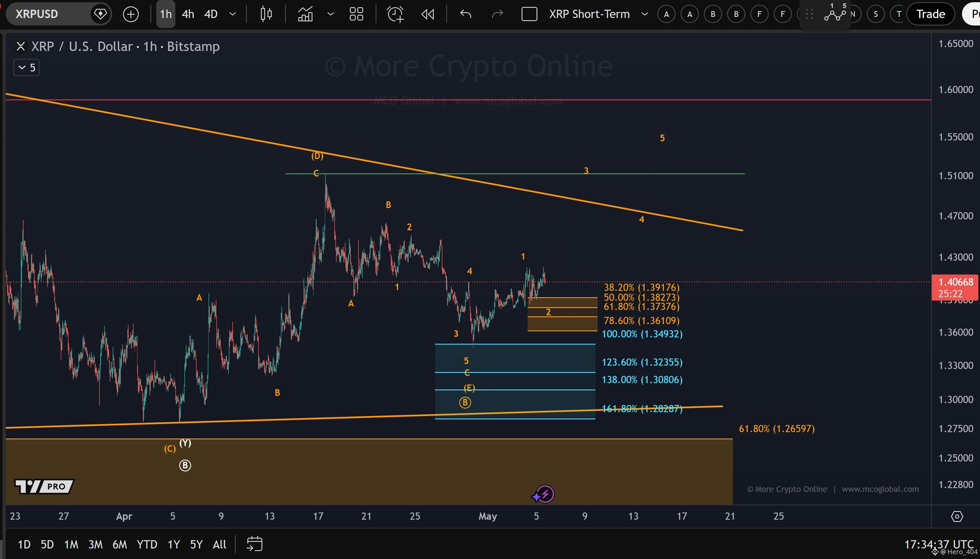Open the indicator templates grid icon
The image size is (980, 559).
tap(356, 14)
